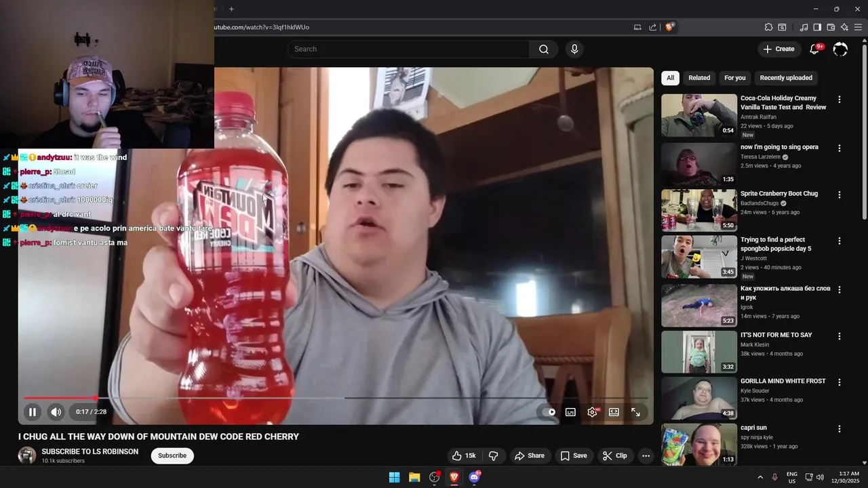Viewport: 868px width, 488px height.
Task: Dislike the video
Action: tap(494, 455)
